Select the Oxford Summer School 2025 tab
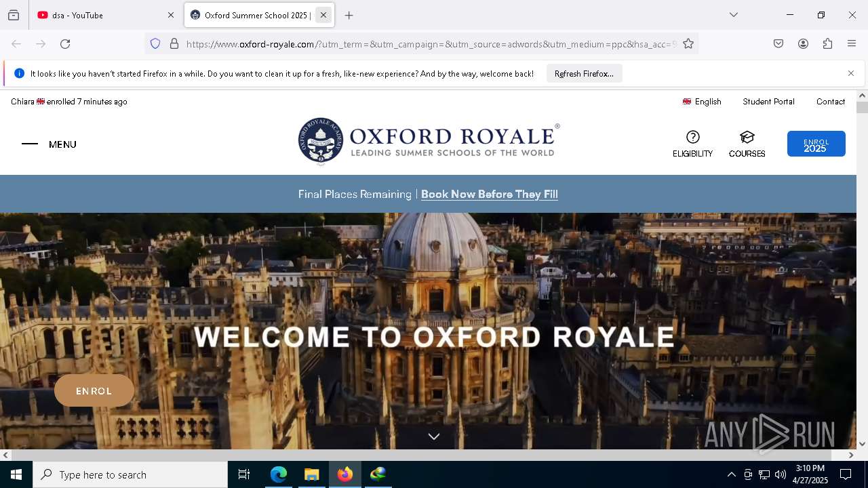868x488 pixels. click(x=251, y=15)
